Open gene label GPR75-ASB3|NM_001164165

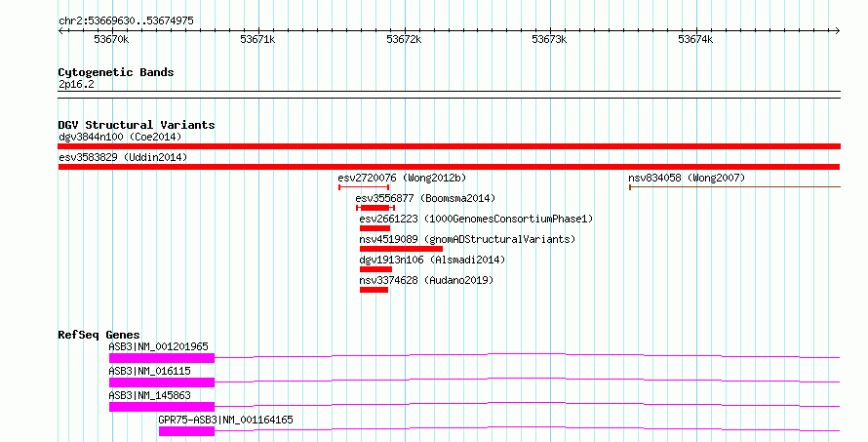(226, 420)
